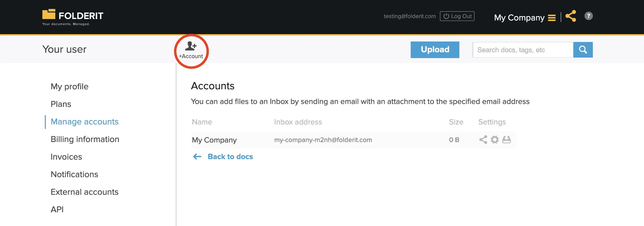Share the My Company account
The height and width of the screenshot is (226, 644).
(x=483, y=140)
